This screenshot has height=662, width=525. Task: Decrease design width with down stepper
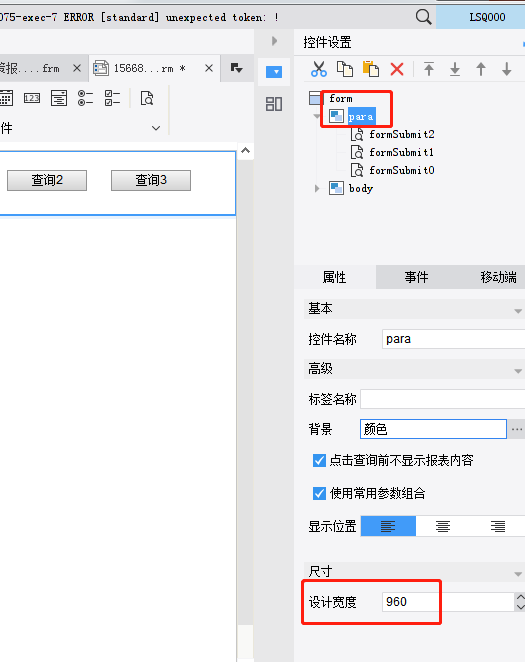520,607
